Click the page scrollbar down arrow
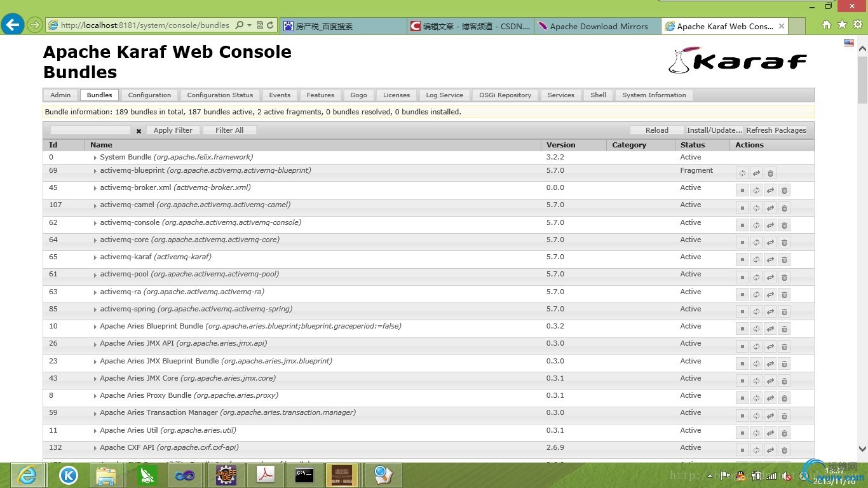This screenshot has height=488, width=868. (863, 449)
